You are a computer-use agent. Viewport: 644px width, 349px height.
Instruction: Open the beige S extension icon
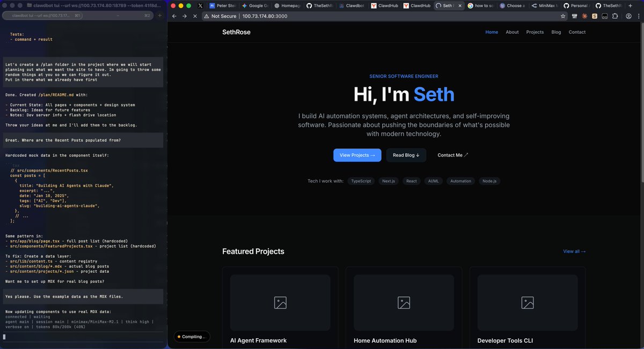[x=595, y=16]
